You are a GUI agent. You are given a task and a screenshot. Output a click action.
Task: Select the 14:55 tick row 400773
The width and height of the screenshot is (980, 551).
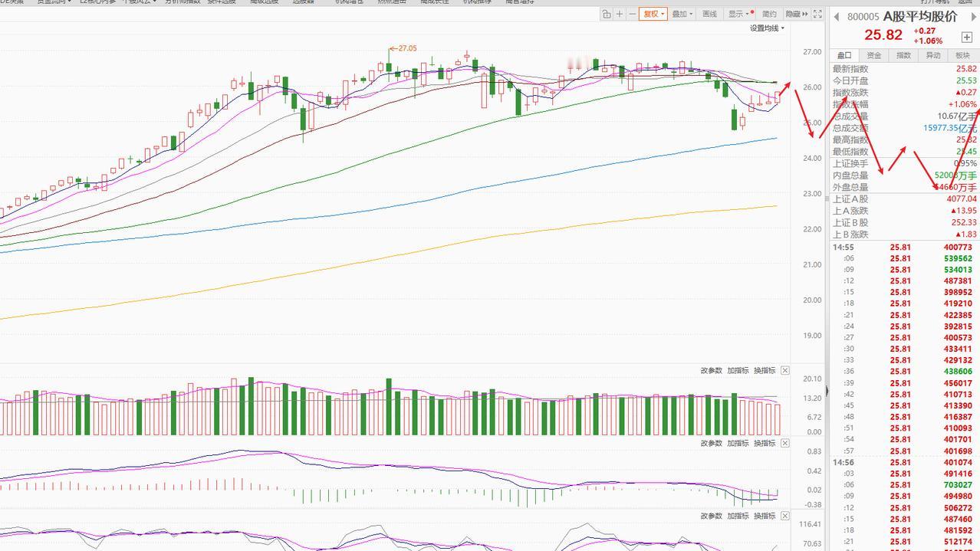point(905,248)
